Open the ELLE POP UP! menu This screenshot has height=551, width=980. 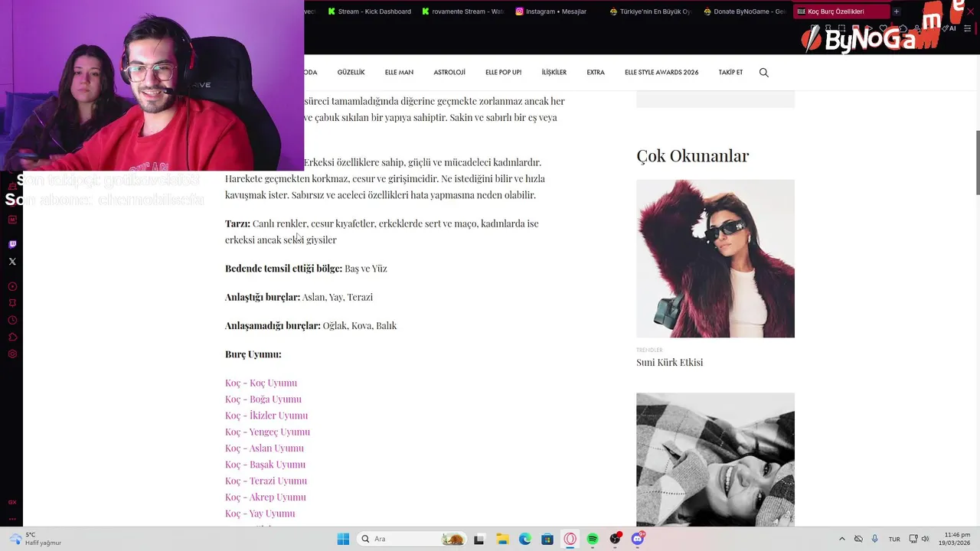click(x=503, y=73)
